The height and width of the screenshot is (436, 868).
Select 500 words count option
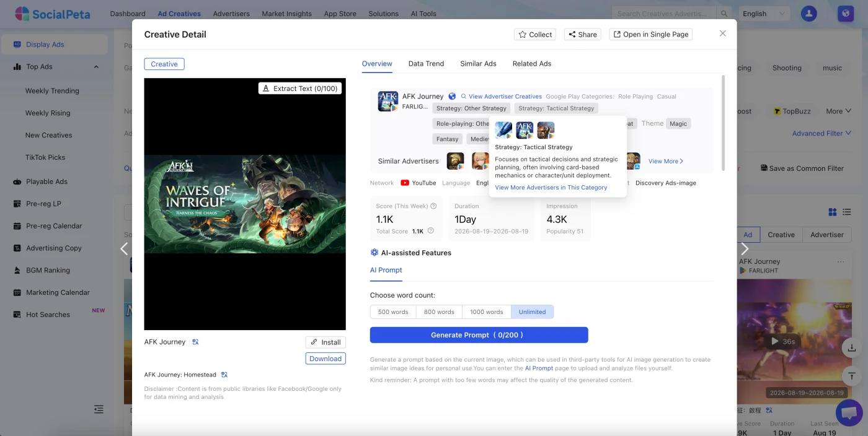pyautogui.click(x=393, y=312)
